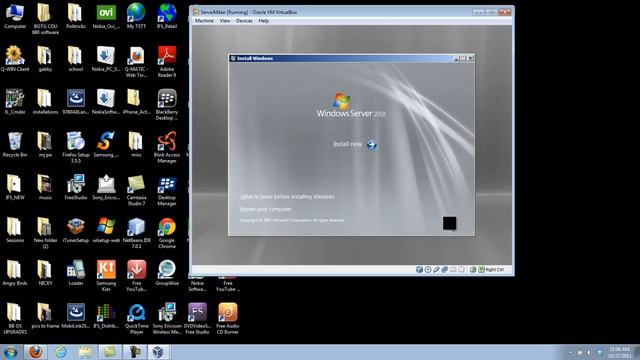The height and width of the screenshot is (360, 640).
Task: Open 'What to know before installing Windows' link
Action: [287, 197]
